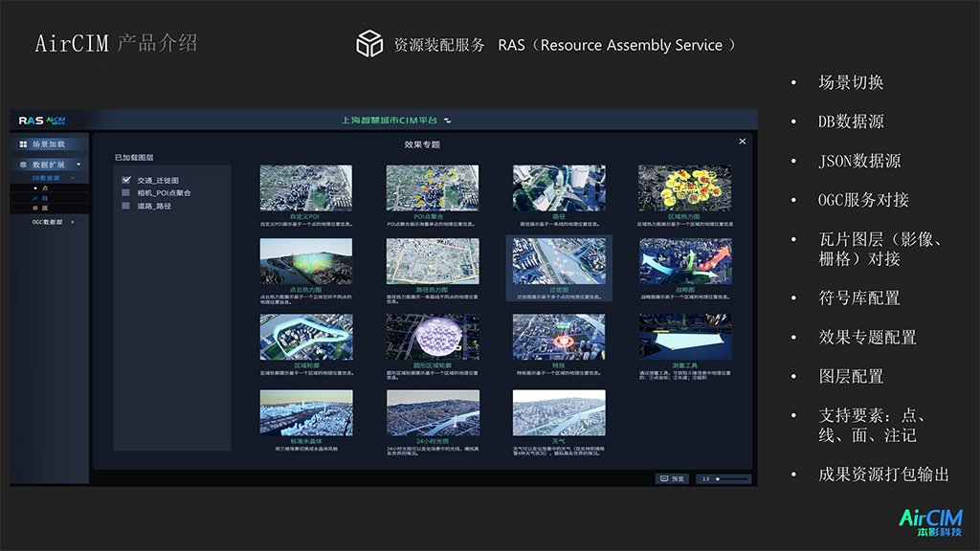Click the 数据扩展 layers icon
This screenshot has height=551, width=980.
(x=23, y=165)
